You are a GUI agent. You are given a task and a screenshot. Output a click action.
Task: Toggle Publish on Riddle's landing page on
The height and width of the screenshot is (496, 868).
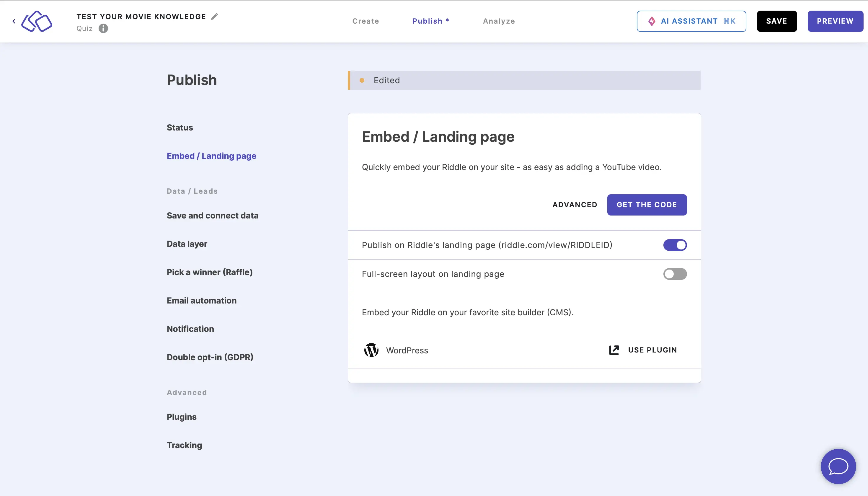(x=675, y=245)
